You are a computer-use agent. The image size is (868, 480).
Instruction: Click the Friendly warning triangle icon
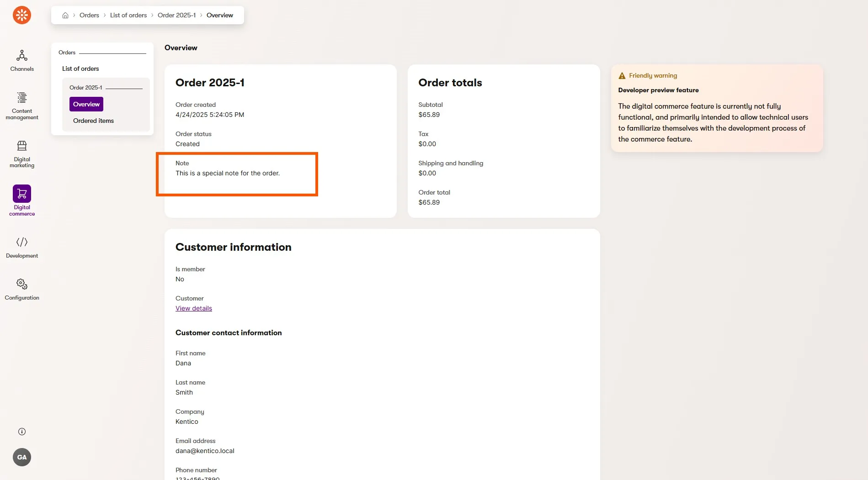pos(622,76)
